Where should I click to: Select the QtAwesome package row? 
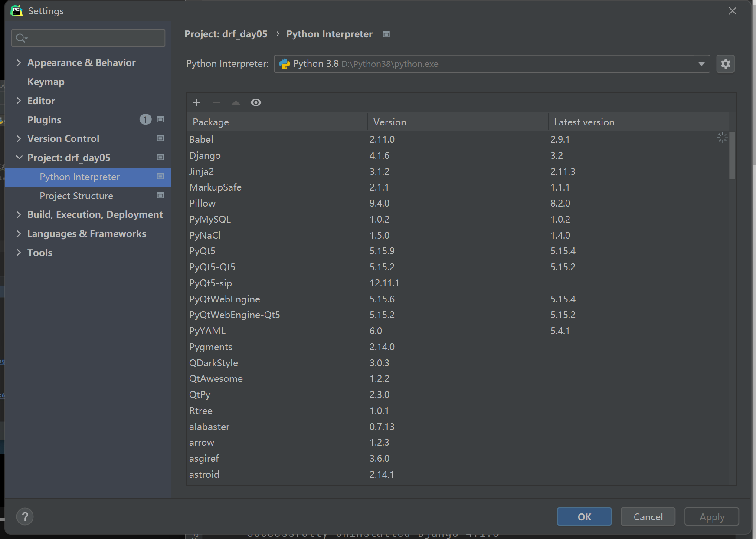tap(458, 379)
